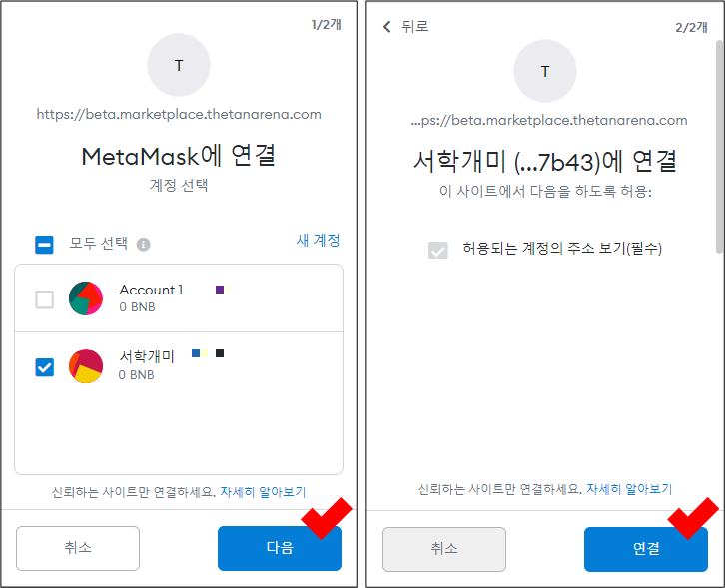The image size is (725, 588).
Task: Click the 허용되는 계정의 주소 보기 checkbox
Action: pos(438,249)
